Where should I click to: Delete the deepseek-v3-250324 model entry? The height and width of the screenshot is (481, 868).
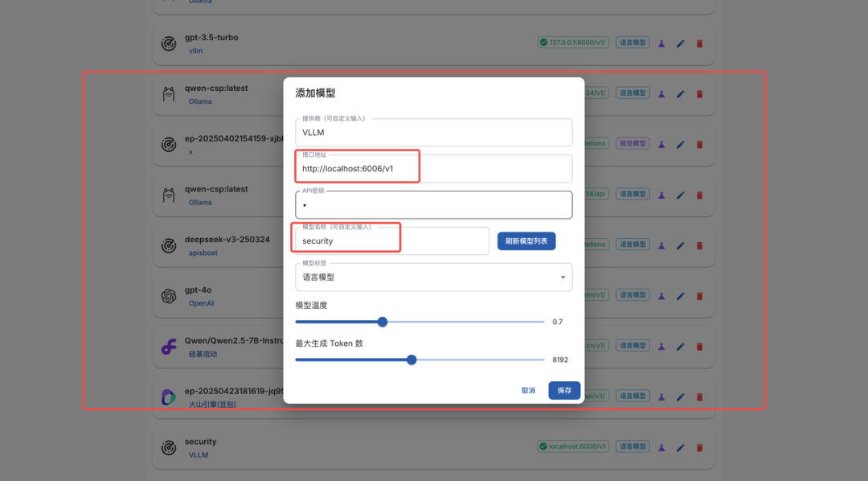click(x=700, y=245)
